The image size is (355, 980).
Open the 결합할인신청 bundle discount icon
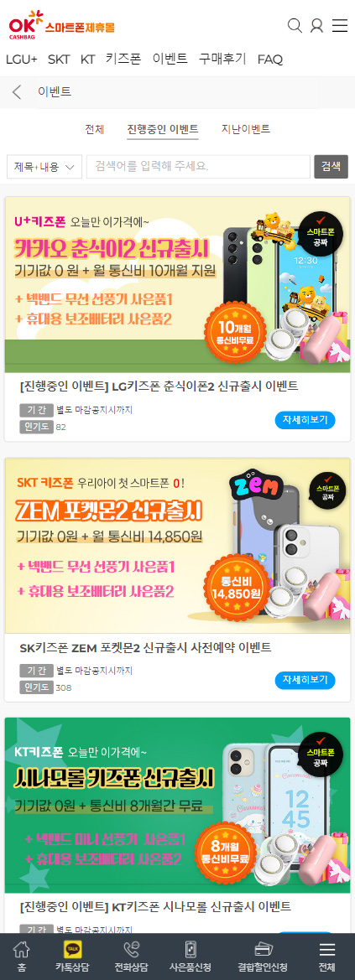(x=263, y=957)
